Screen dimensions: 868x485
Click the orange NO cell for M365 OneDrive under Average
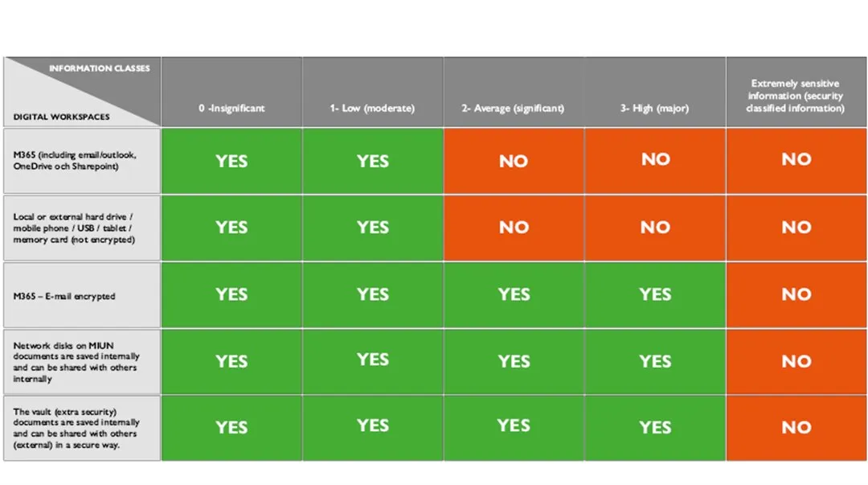point(514,161)
